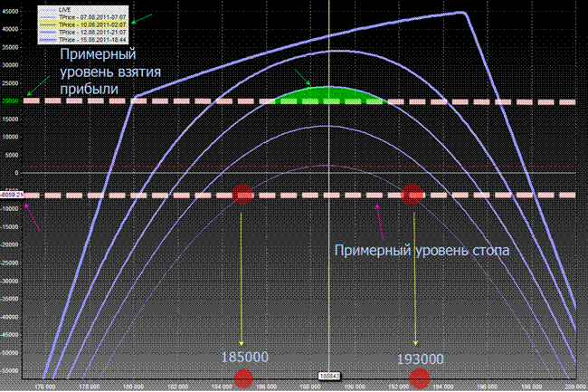The width and height of the screenshot is (588, 392).
Task: Click the -15000 Y-axis label
Action: [x=10, y=227]
